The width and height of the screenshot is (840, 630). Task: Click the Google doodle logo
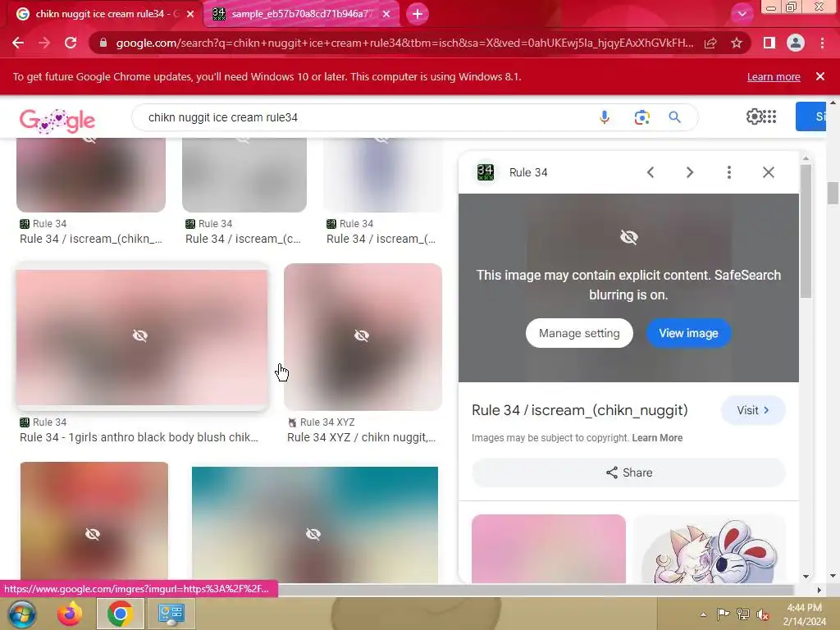57,121
